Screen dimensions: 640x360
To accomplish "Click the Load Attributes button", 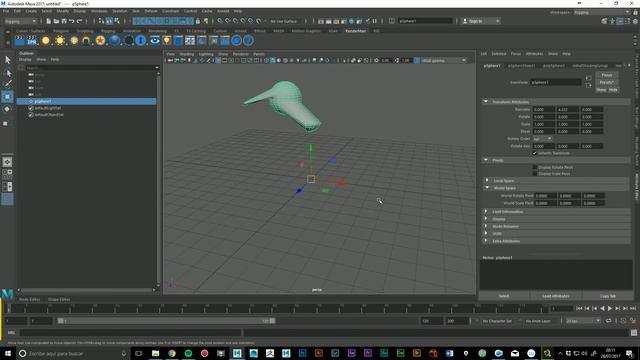I will point(556,296).
